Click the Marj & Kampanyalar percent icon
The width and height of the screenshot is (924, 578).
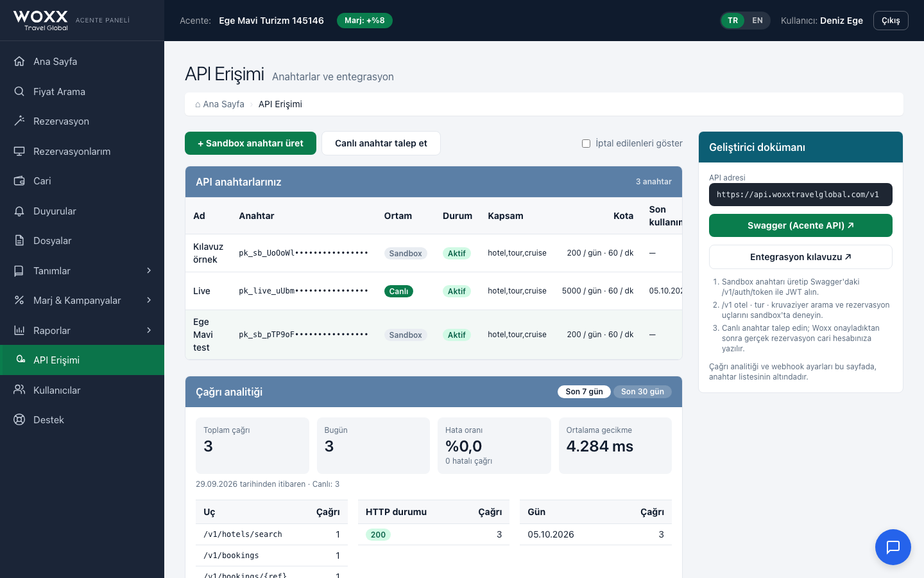(19, 300)
